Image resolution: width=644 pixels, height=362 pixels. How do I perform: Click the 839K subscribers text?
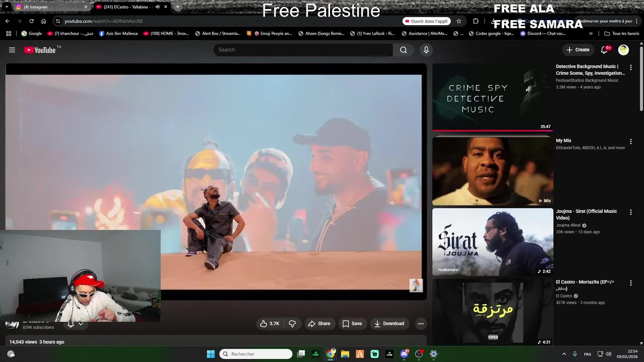point(38,327)
